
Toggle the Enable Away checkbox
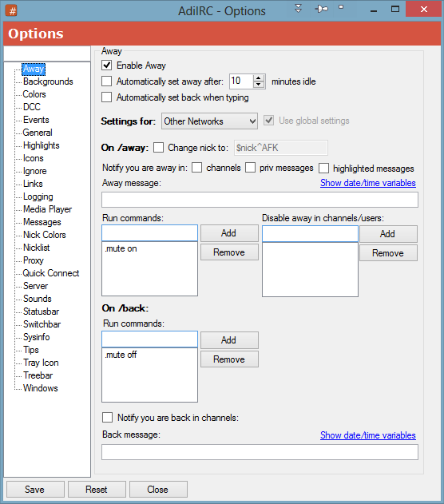107,65
